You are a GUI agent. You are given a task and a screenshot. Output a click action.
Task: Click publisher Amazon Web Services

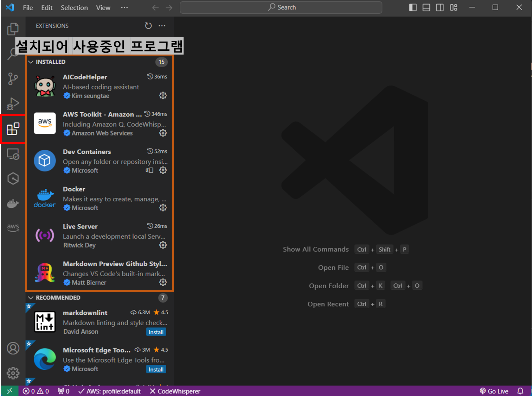[x=102, y=133]
